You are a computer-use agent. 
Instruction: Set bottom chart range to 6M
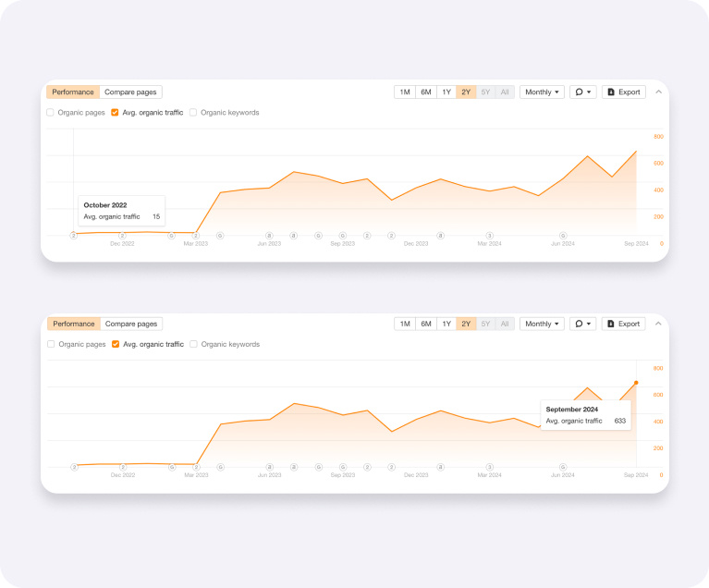pyautogui.click(x=426, y=324)
